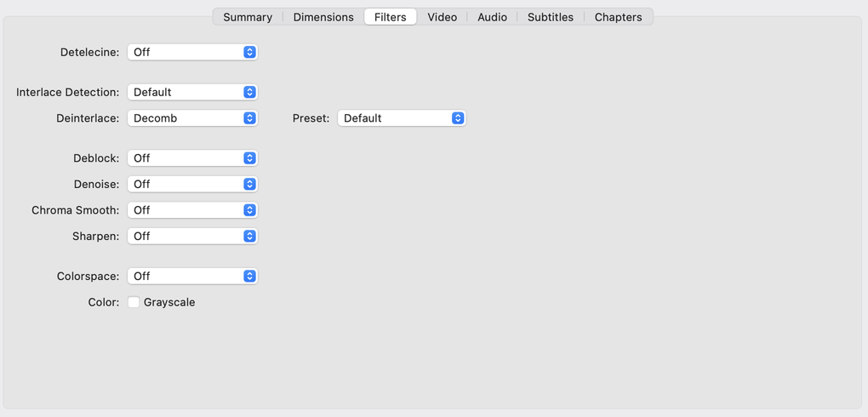Click the Grayscale label text
The image size is (868, 417).
click(169, 302)
